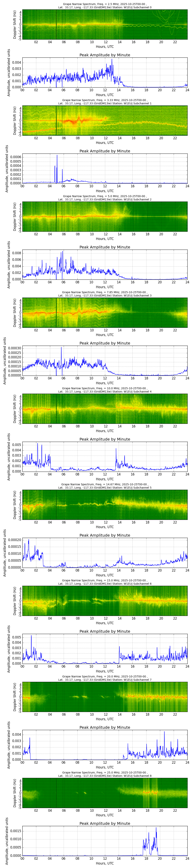The image size is (193, 868).
Task: Click 'Peak Amplitude by Minute' title for 5.0 MHz
Action: click(105, 247)
